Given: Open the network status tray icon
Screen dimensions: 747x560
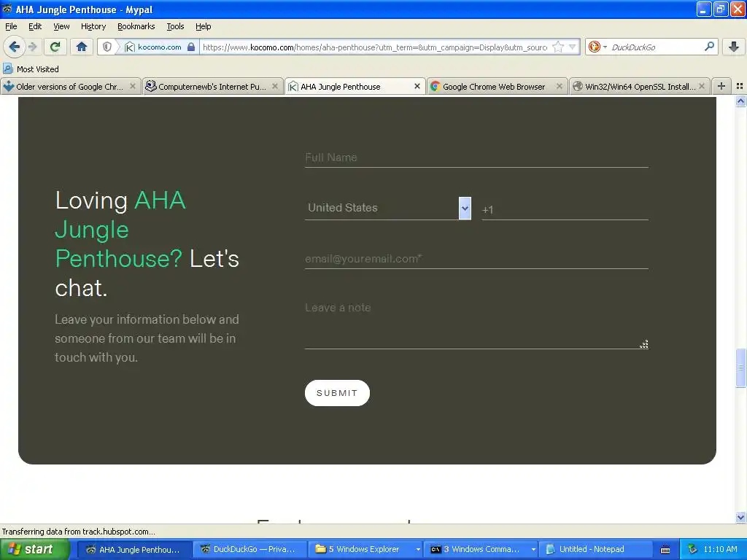Looking at the screenshot, I should tap(692, 550).
